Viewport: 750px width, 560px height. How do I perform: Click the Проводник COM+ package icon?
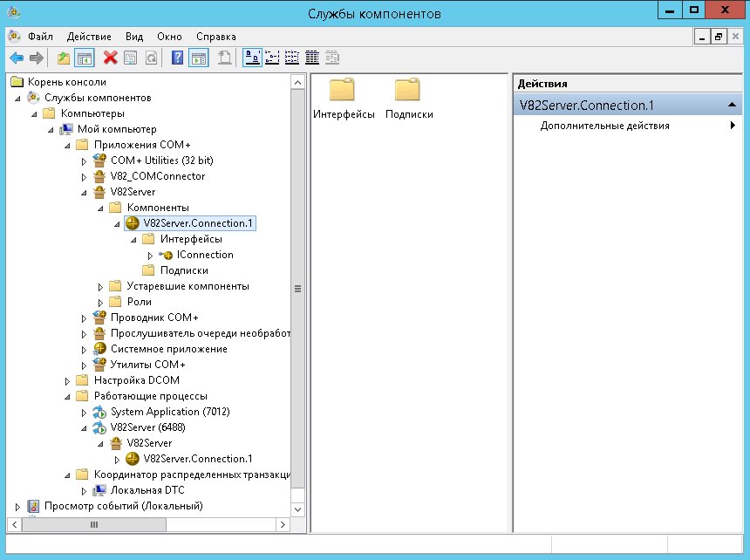pos(99,318)
